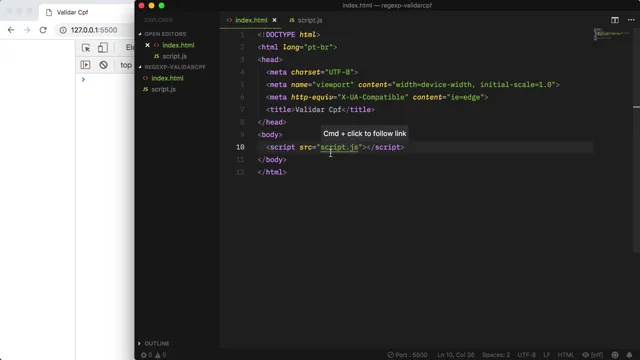This screenshot has height=360, width=640.
Task: Follow the script.js link on line 10
Action: pos(339,147)
